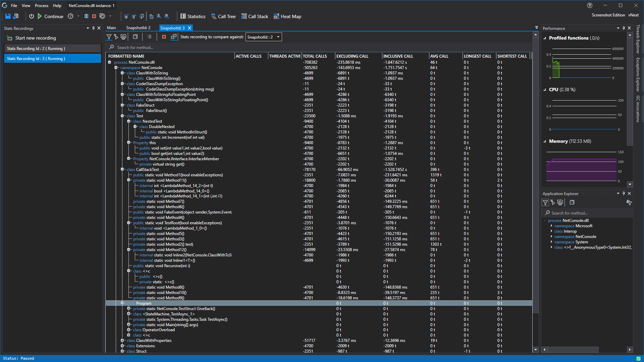This screenshot has height=362, width=644.
Task: Open the Threads Explorer side tab
Action: pos(638,39)
